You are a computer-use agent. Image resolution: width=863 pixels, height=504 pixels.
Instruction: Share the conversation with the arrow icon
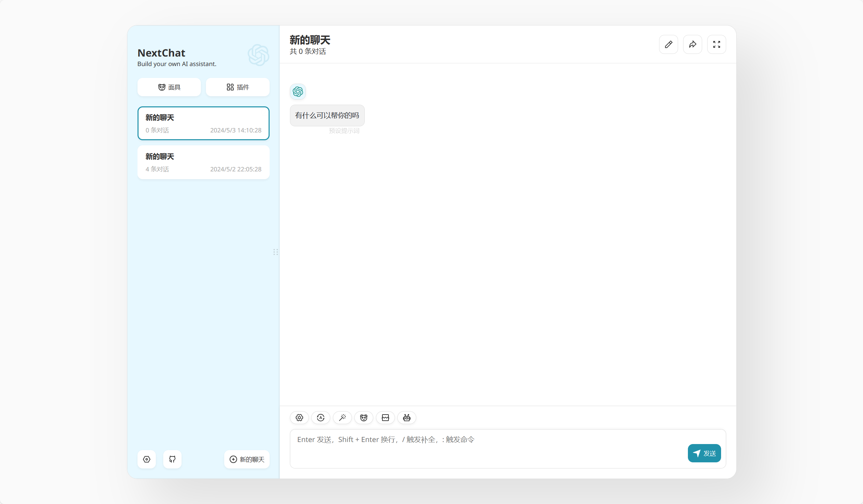pos(692,44)
